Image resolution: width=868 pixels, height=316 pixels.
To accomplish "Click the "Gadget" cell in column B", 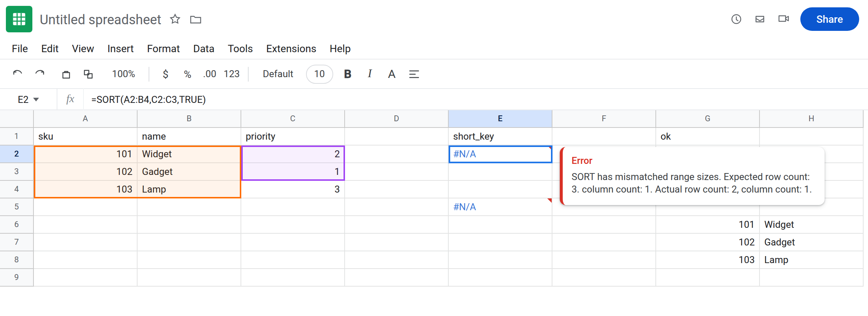I will click(189, 172).
